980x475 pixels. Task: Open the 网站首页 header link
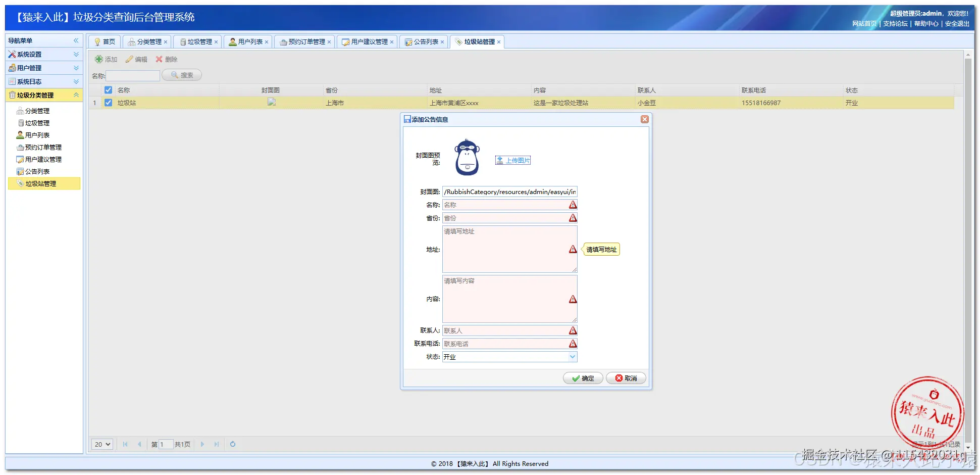click(864, 24)
